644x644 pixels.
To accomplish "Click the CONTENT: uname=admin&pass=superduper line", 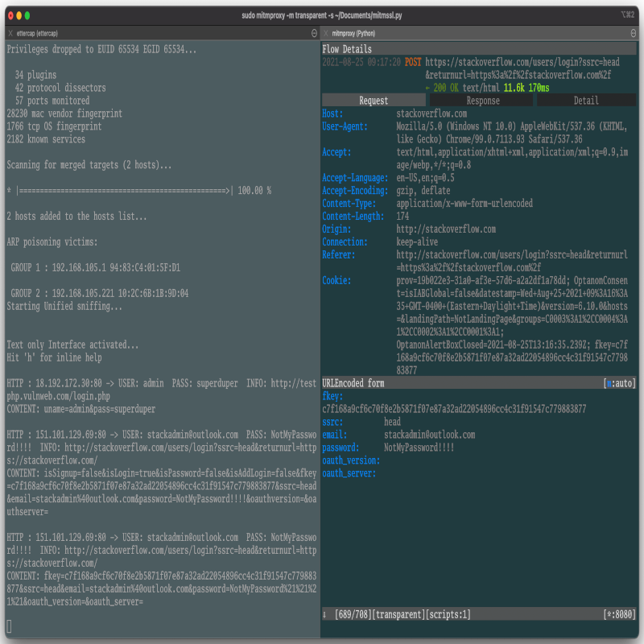I will pos(81,409).
